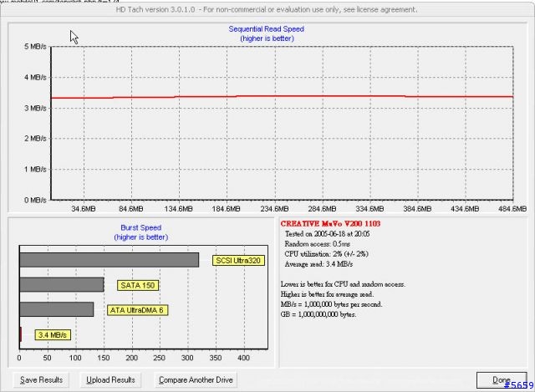Click the 'Random access: 0.5ms' line

[x=318, y=244]
